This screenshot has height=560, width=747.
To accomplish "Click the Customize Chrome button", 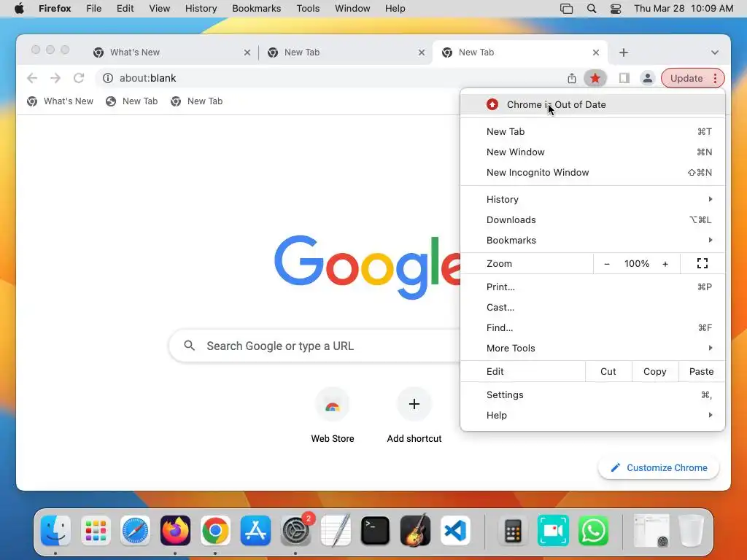I will click(659, 467).
